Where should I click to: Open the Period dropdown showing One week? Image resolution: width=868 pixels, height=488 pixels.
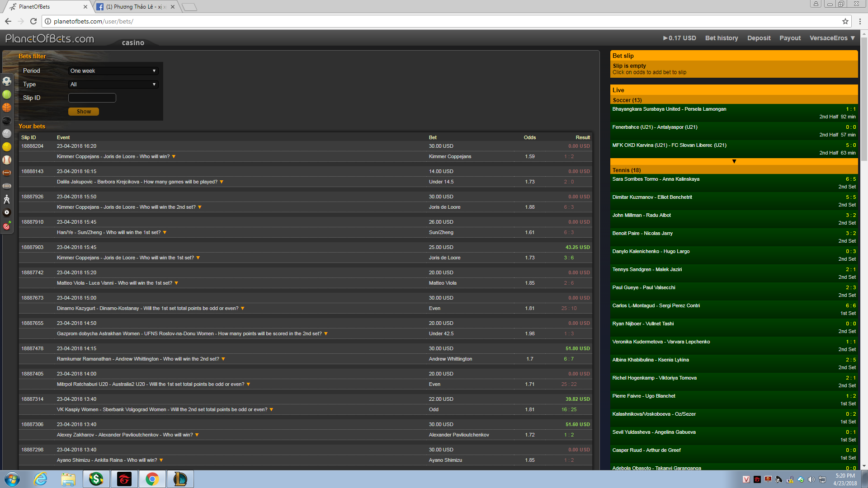click(113, 71)
